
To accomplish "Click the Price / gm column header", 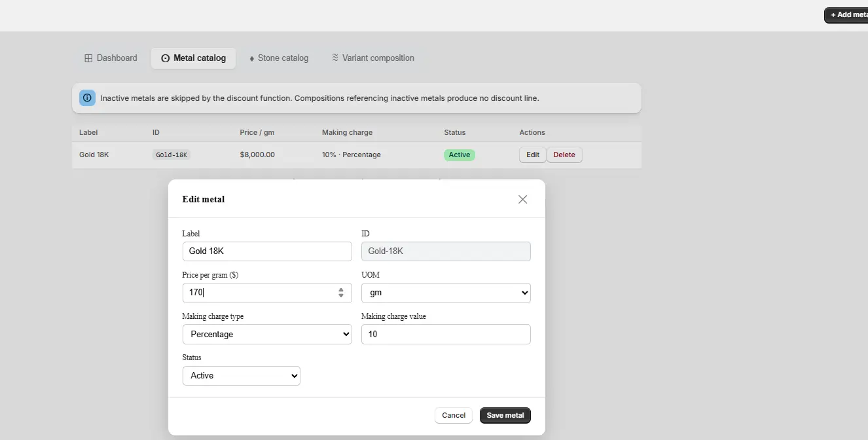I will (x=257, y=132).
